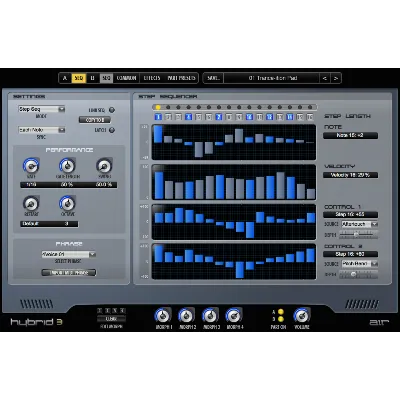Open the Part Presets tab
Screen dimensions: 400x400
click(x=181, y=78)
